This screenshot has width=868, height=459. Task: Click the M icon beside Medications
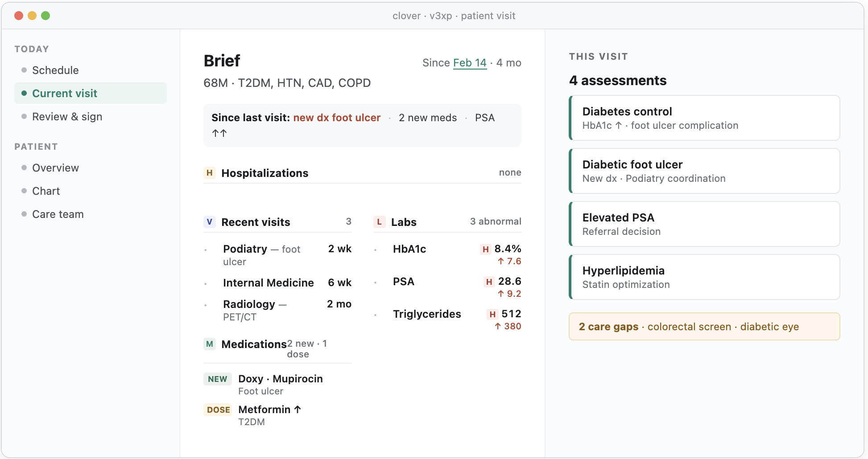coord(209,344)
